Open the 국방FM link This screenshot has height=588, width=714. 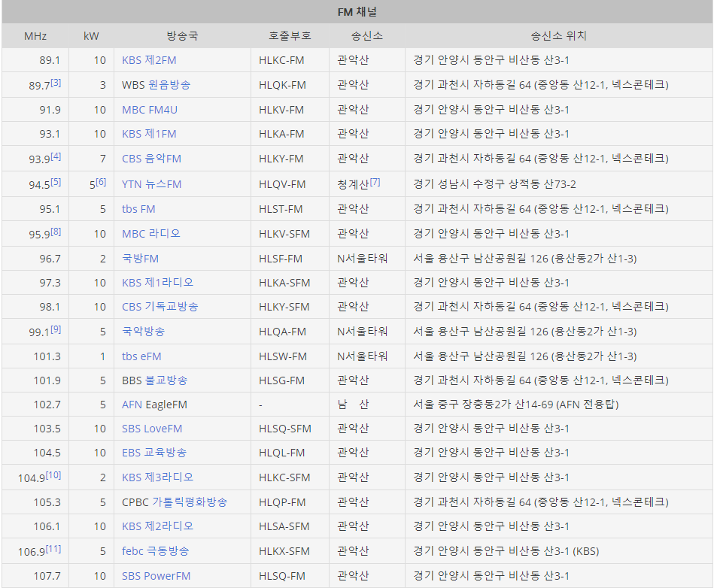coord(140,259)
